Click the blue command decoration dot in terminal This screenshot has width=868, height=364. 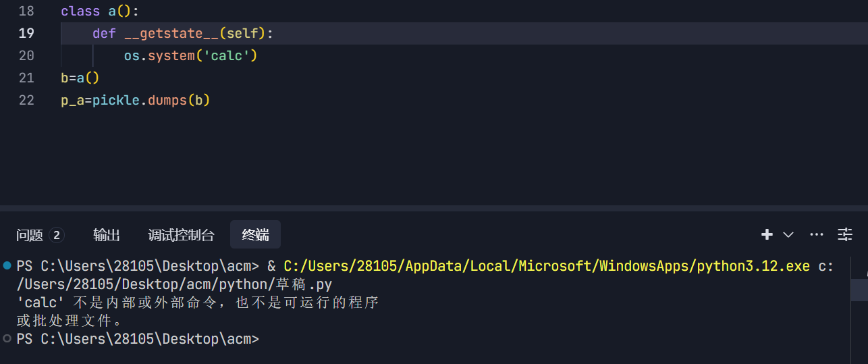click(7, 265)
